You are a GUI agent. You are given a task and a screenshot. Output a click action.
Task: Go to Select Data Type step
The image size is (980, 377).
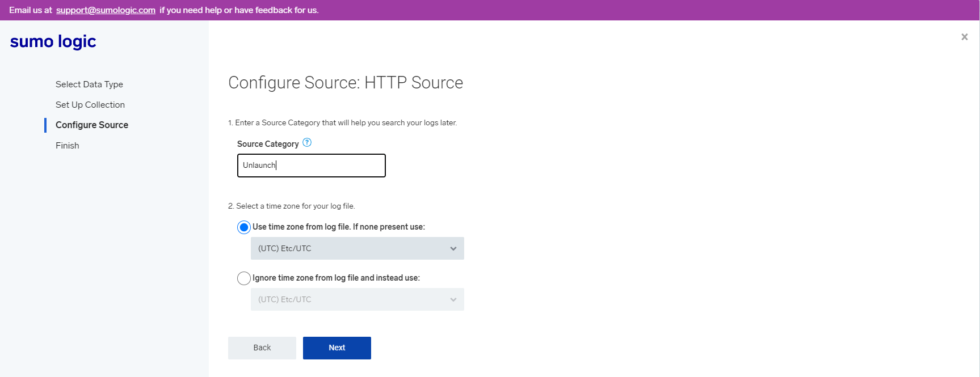click(x=89, y=84)
